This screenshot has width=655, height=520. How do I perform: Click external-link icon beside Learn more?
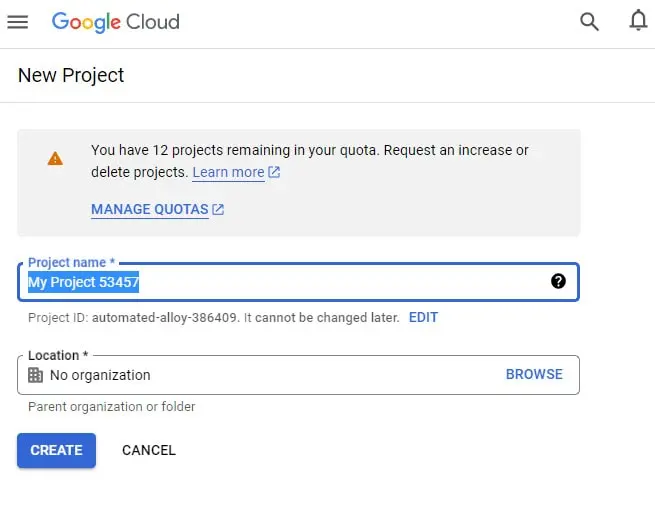(x=274, y=173)
